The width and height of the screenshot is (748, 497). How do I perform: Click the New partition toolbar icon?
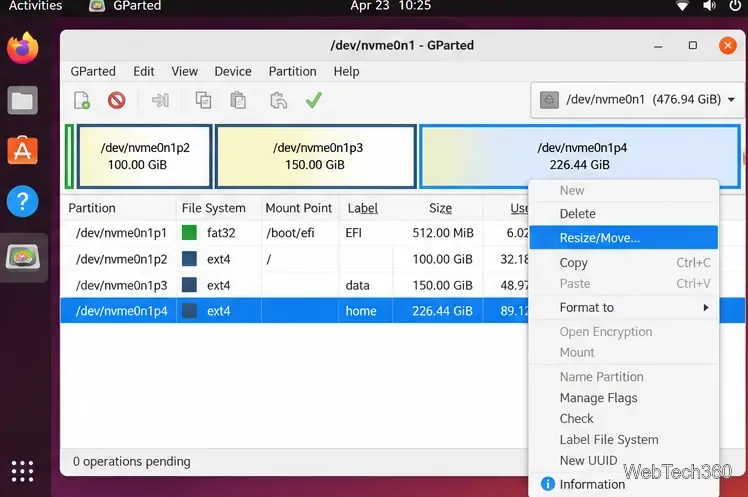click(x=82, y=100)
